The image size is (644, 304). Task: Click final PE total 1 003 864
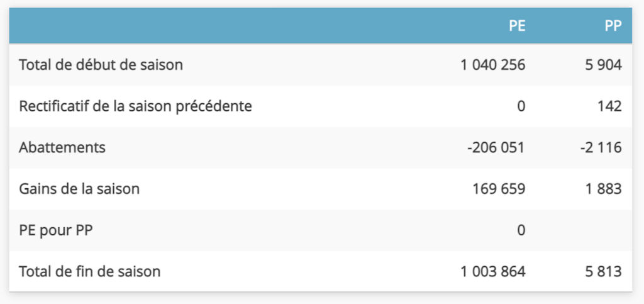pyautogui.click(x=493, y=271)
